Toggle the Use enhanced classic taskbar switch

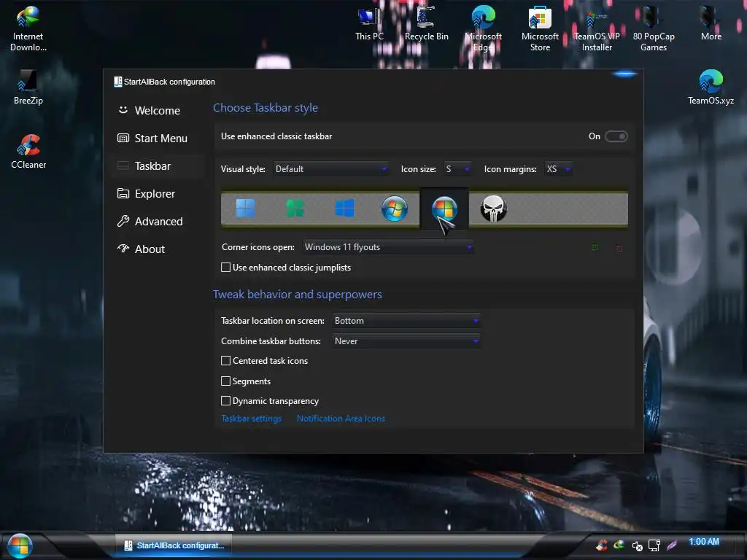tap(616, 136)
